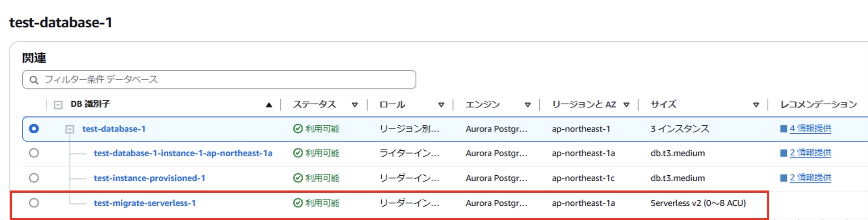
Task: Click available status icon for test-migrate-serverless-1
Action: (x=298, y=203)
